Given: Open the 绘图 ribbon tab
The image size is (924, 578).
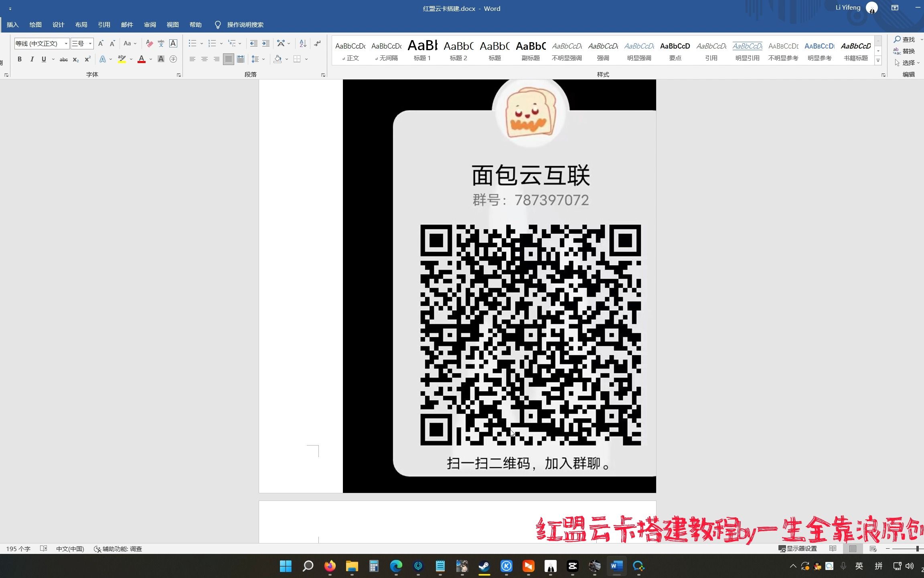Looking at the screenshot, I should (x=35, y=25).
